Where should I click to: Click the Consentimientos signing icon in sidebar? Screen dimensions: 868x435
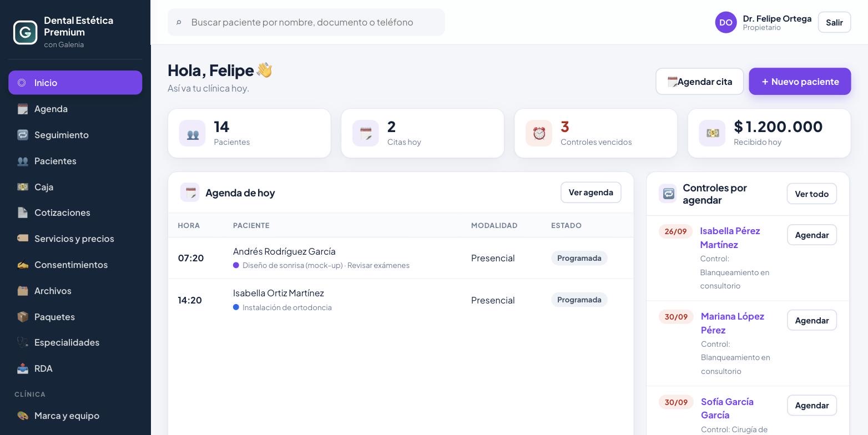point(22,265)
